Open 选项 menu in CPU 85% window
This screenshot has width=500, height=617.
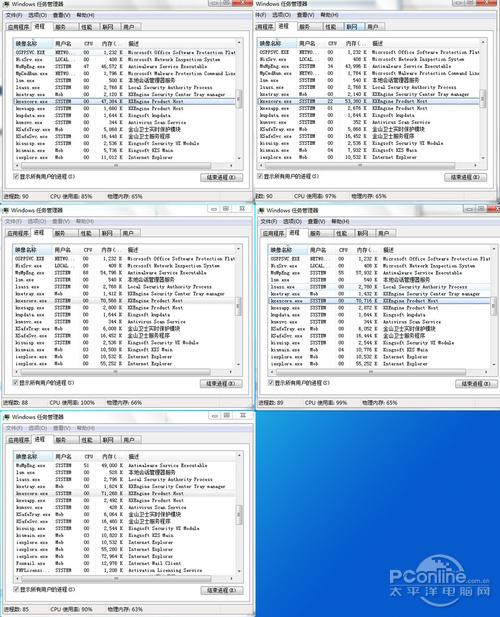37,15
